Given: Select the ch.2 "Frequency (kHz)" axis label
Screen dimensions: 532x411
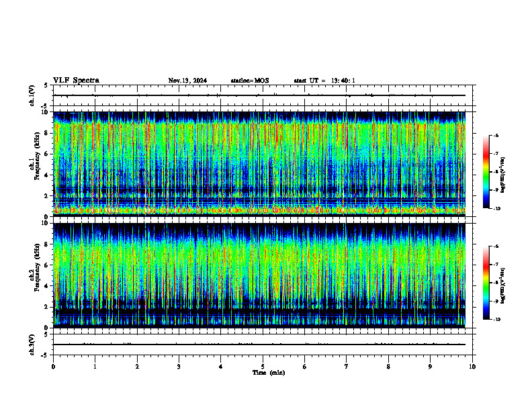Looking at the screenshot, I should pos(37,267).
